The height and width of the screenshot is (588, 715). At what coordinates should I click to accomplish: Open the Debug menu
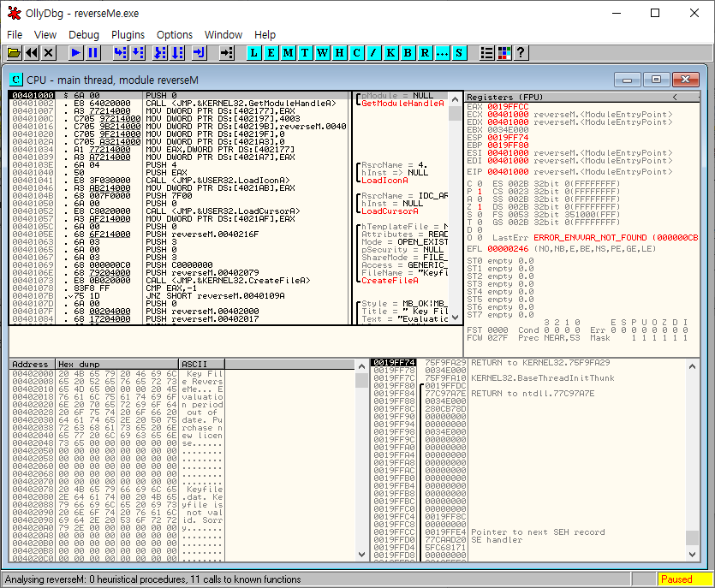click(x=83, y=34)
